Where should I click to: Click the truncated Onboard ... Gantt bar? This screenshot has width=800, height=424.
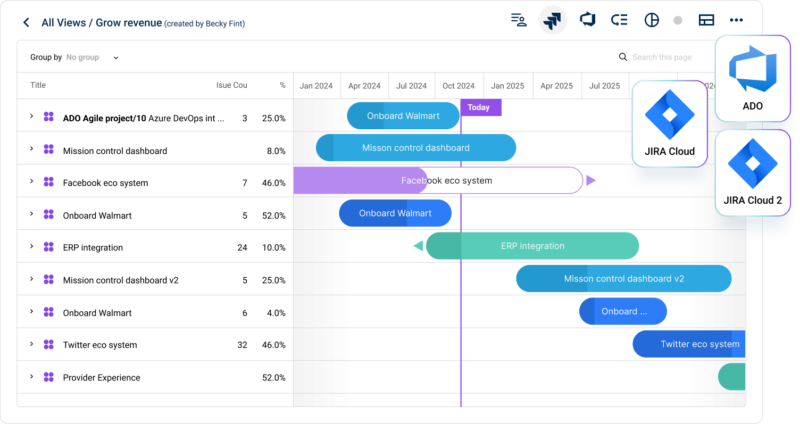coord(623,311)
